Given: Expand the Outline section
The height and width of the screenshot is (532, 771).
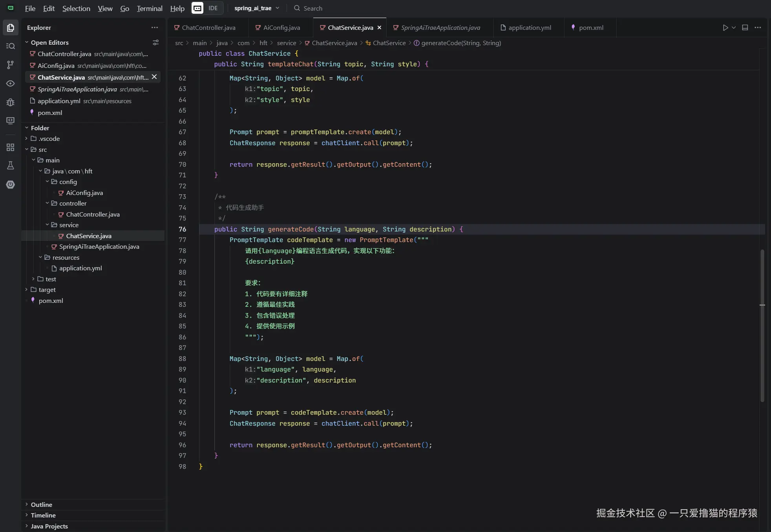Looking at the screenshot, I should click(x=41, y=505).
